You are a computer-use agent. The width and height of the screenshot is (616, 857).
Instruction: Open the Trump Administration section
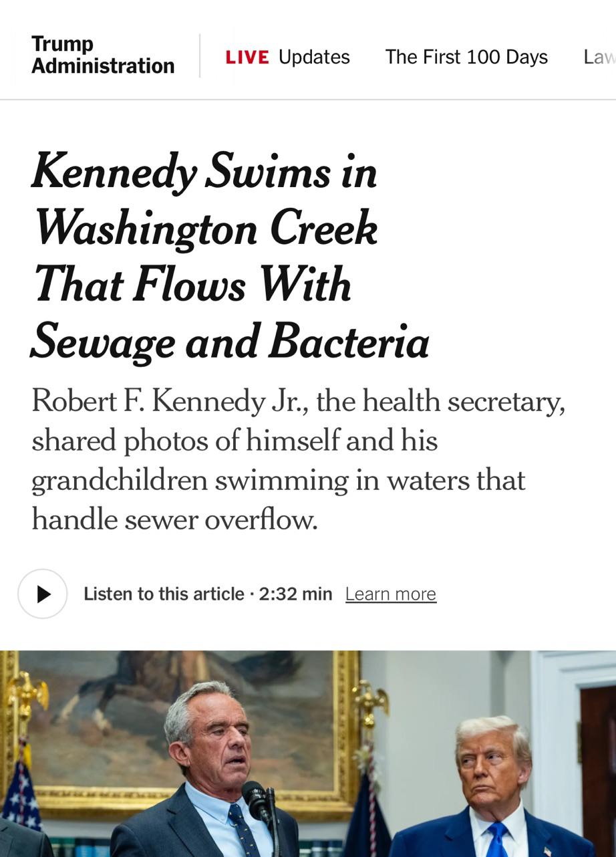tap(103, 55)
